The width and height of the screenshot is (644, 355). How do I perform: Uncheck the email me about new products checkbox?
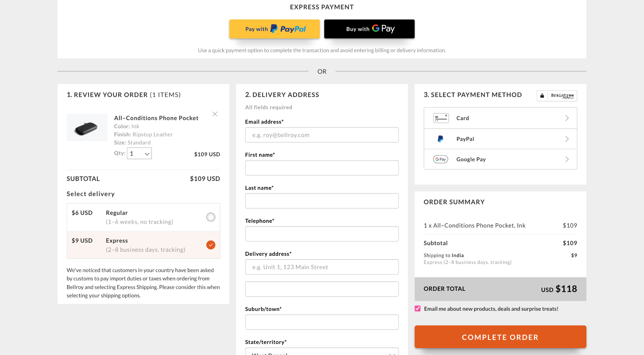[x=418, y=309]
